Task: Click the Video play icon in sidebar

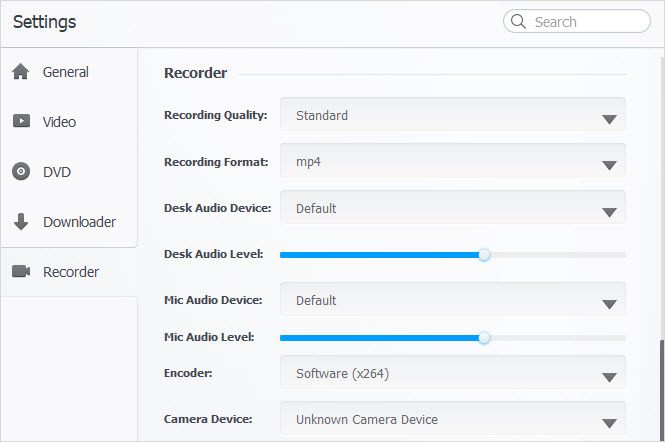Action: click(x=20, y=122)
